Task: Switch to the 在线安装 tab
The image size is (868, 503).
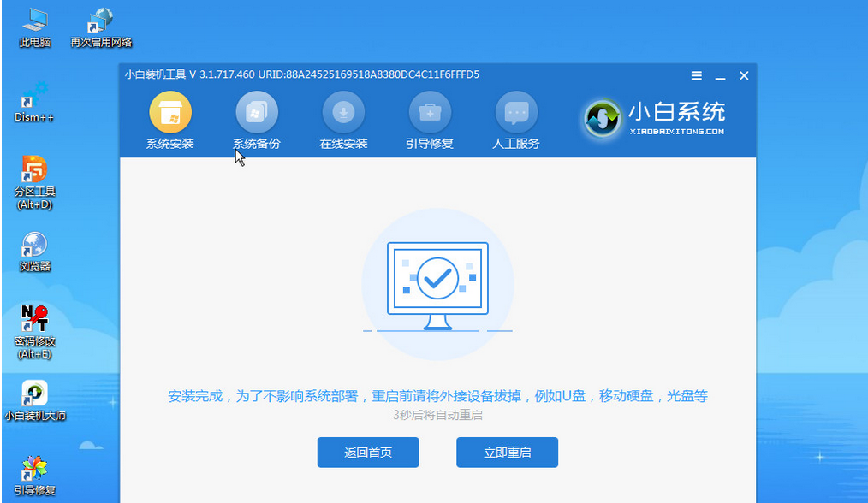Action: coord(343,121)
